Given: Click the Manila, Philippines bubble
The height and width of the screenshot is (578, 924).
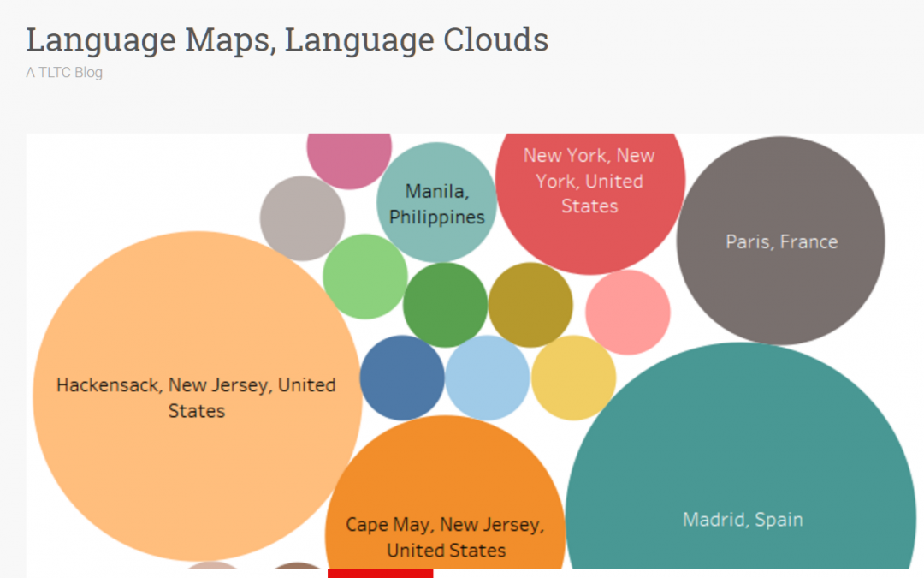Looking at the screenshot, I should (436, 202).
